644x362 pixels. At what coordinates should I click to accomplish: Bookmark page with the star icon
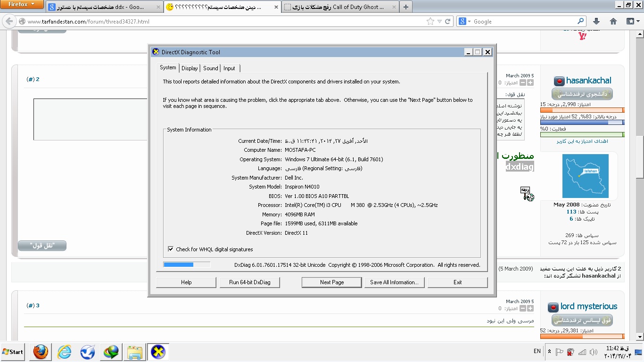(x=430, y=21)
